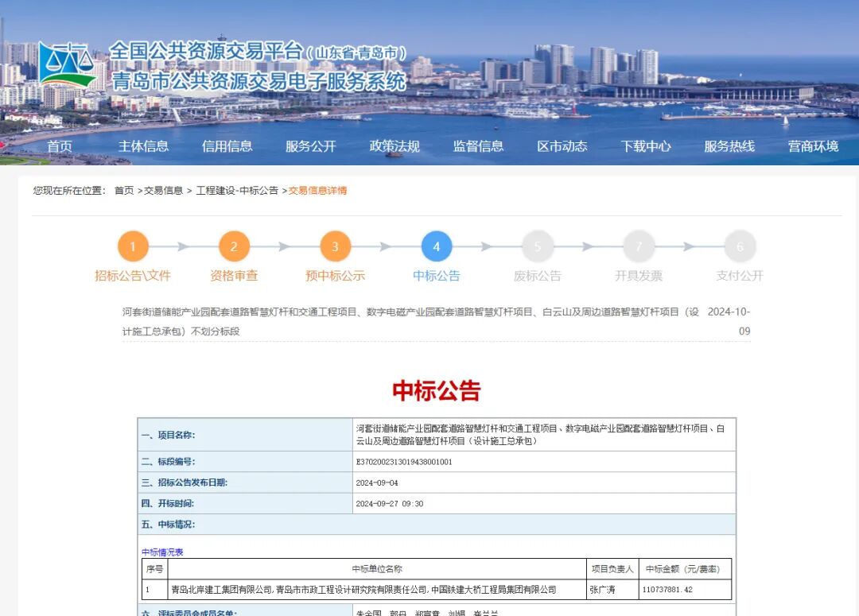The image size is (859, 616).
Task: Open the 信用信息 navigation tab
Action: click(x=227, y=146)
